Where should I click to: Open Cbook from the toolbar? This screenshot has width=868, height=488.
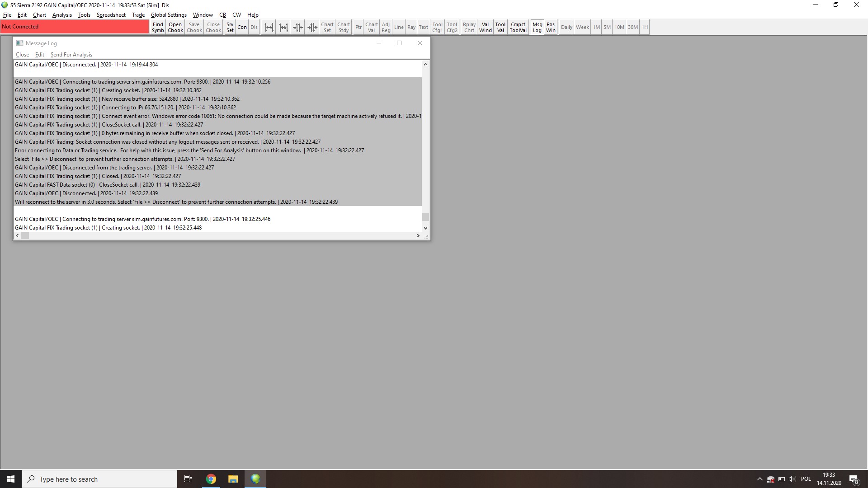coord(175,28)
